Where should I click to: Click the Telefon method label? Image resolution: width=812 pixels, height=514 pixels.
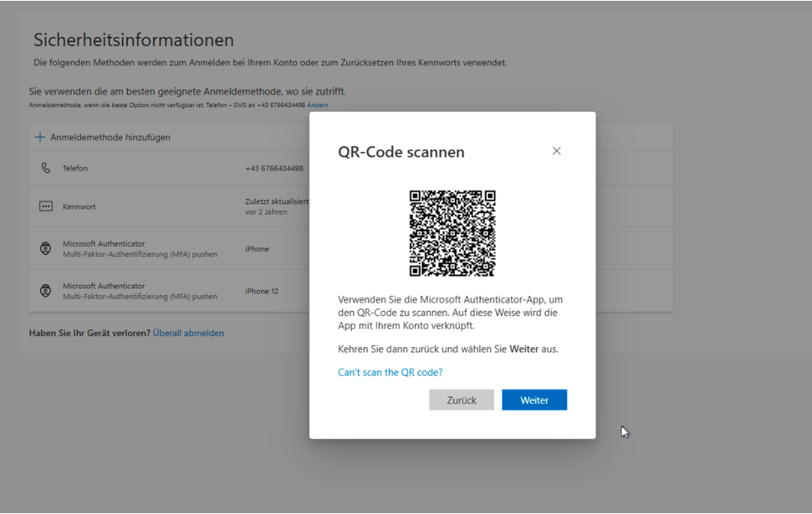[x=75, y=169]
